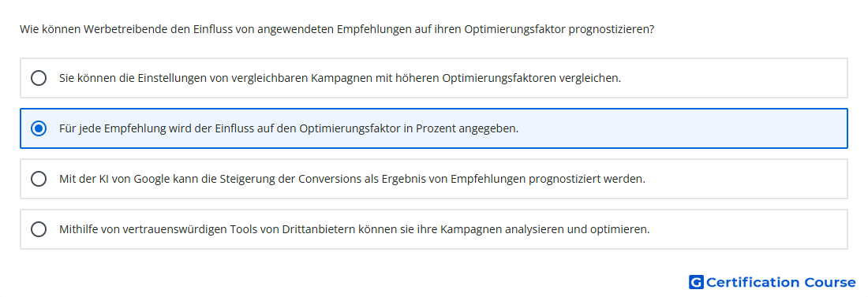Click blank right area of the Google KI answer box
868x297 pixels.
pos(746,179)
